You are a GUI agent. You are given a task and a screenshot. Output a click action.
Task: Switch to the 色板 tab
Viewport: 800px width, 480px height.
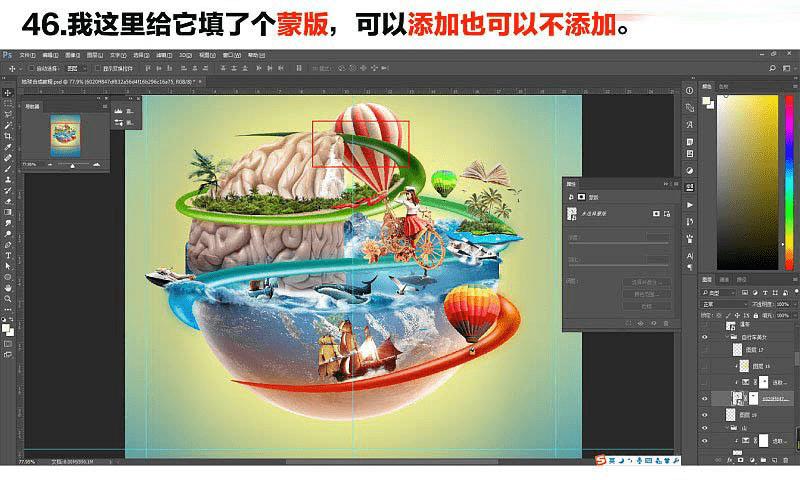[724, 87]
